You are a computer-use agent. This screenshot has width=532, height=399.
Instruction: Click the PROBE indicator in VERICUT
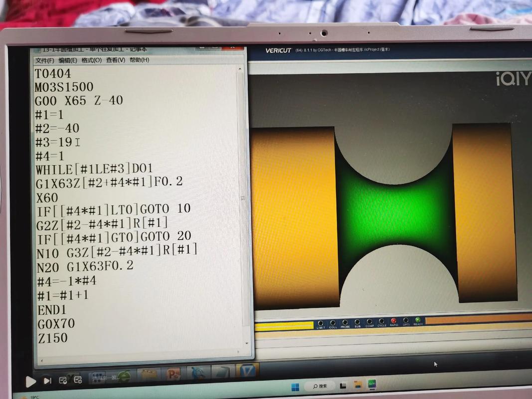[x=345, y=323]
